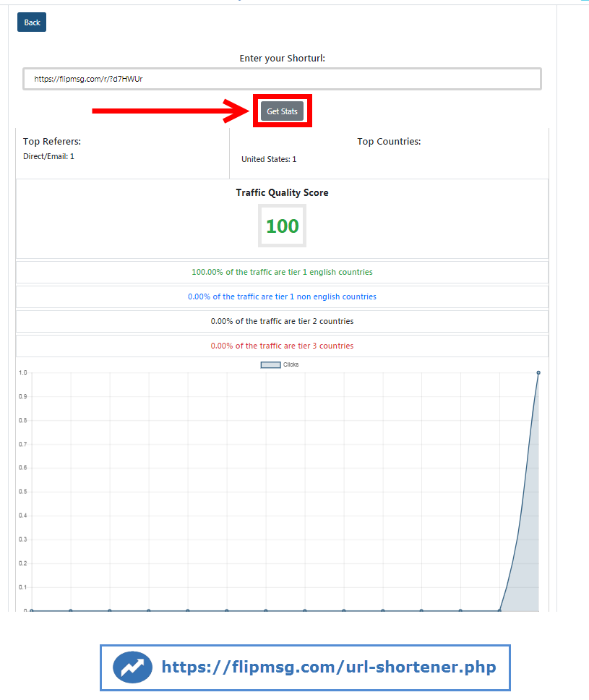589x700 pixels.
Task: Click the trending arrow logo icon
Action: click(x=132, y=667)
